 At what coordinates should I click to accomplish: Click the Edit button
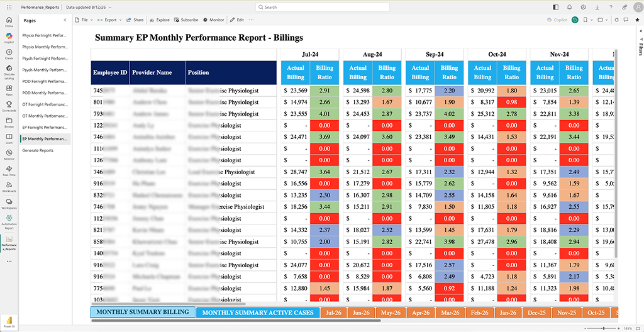pos(237,19)
